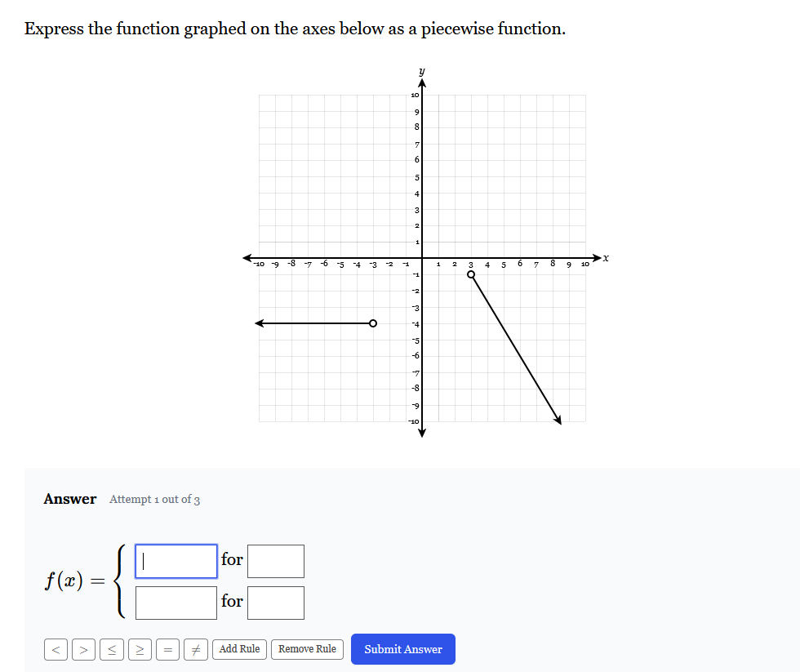The width and height of the screenshot is (800, 672).
Task: Click the Remove Rule button
Action: (307, 649)
